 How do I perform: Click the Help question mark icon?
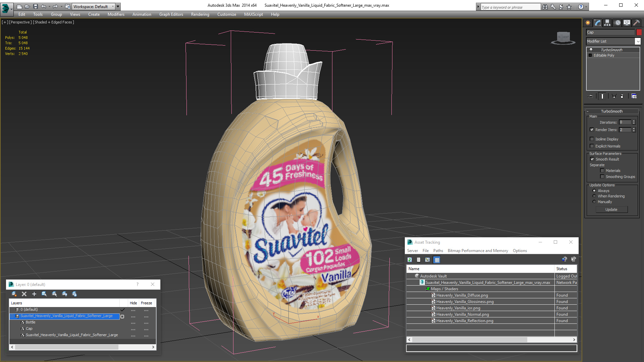tap(581, 7)
